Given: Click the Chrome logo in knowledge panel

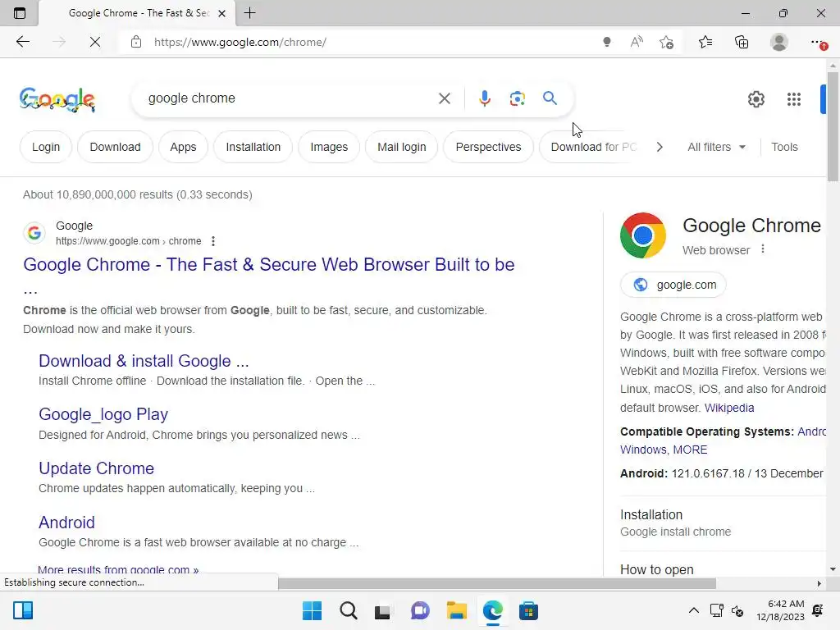Looking at the screenshot, I should tap(643, 235).
